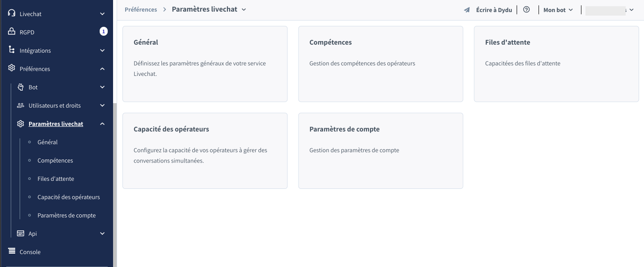Click the Api icon in sidebar
Image resolution: width=644 pixels, height=267 pixels.
pyautogui.click(x=21, y=234)
